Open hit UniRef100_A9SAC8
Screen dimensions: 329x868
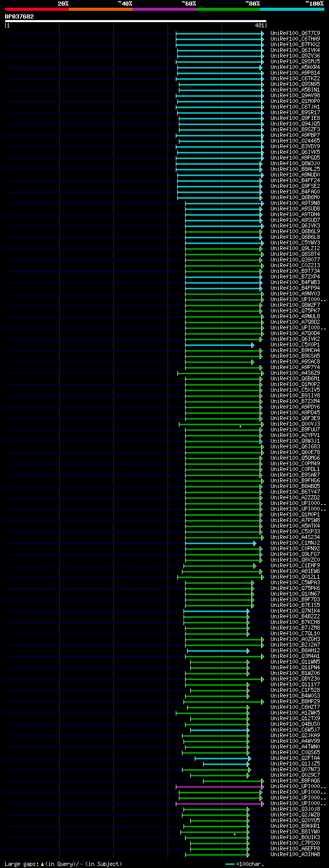(x=295, y=361)
